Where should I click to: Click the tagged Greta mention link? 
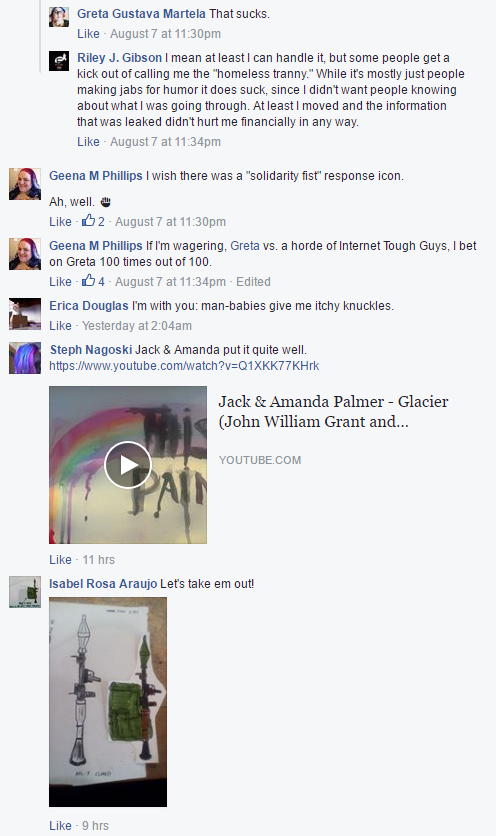coord(245,246)
